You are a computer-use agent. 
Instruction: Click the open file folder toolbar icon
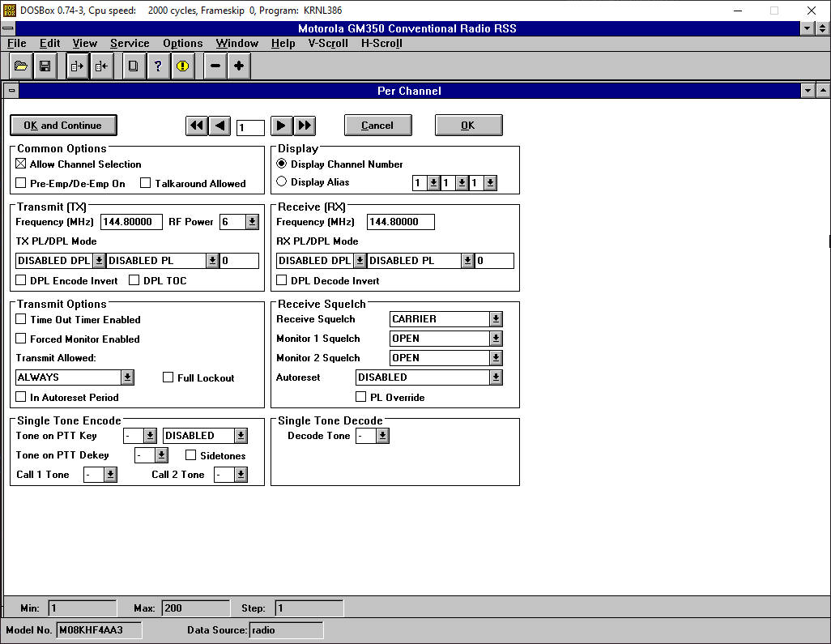point(21,66)
